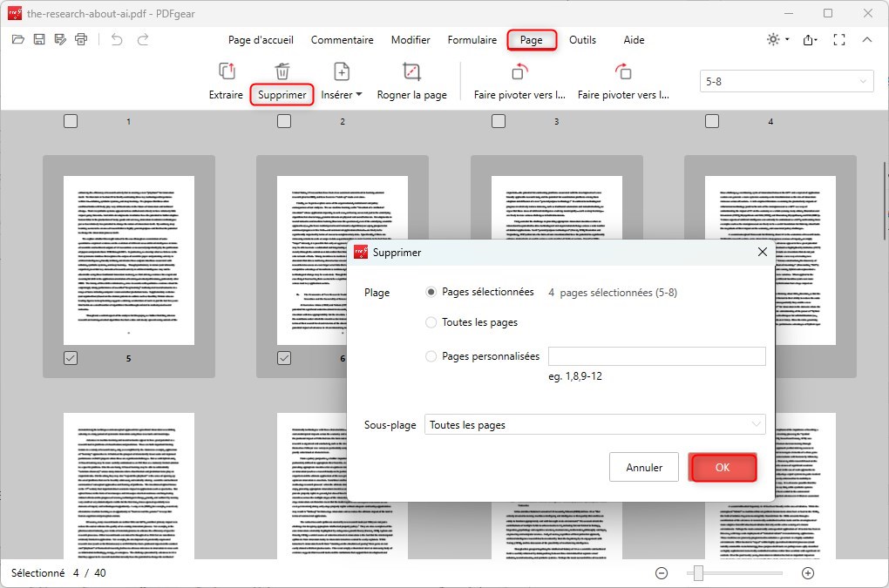Switch to the Outils tab
This screenshot has height=588, width=889.
point(582,39)
